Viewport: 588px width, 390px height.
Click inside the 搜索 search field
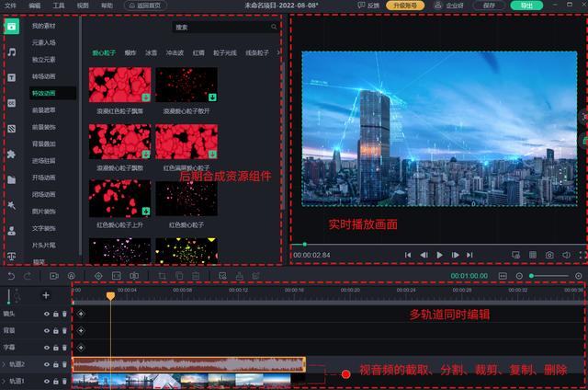[226, 27]
